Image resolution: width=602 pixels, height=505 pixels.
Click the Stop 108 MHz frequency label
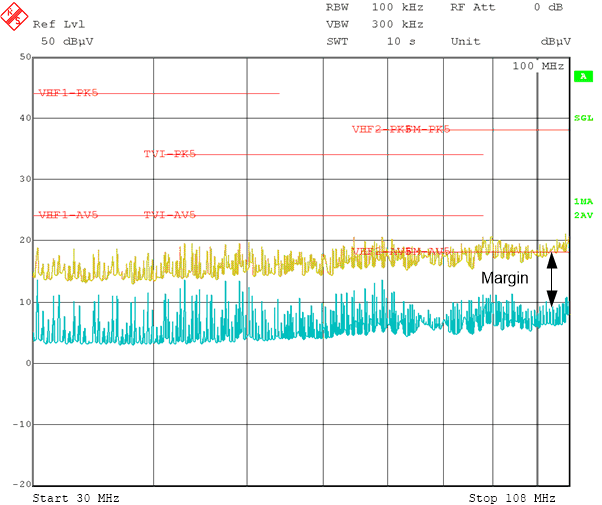tap(513, 497)
